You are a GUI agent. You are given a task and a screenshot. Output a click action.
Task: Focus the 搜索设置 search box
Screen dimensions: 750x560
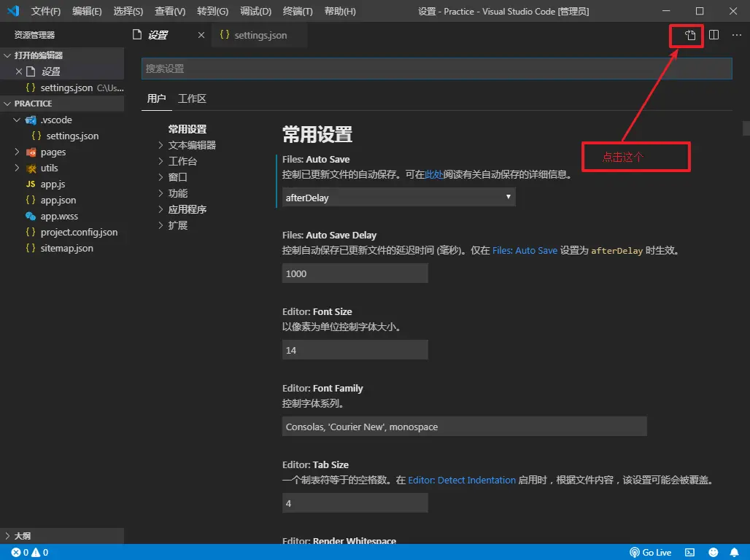pos(436,69)
